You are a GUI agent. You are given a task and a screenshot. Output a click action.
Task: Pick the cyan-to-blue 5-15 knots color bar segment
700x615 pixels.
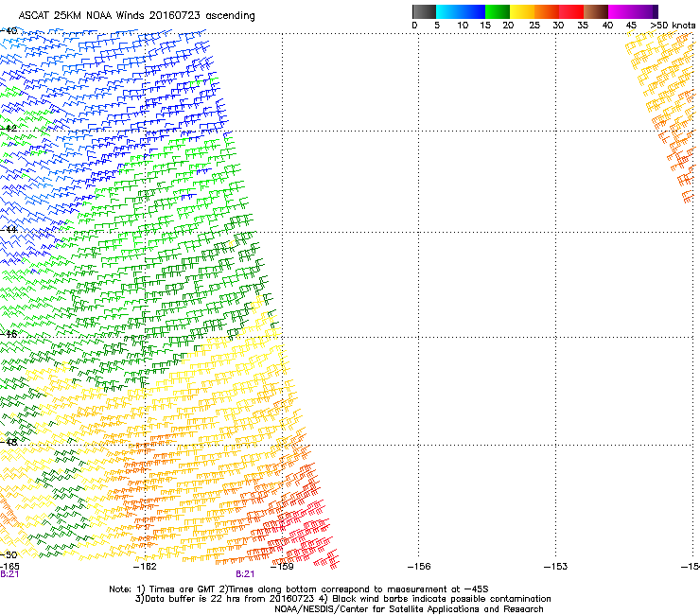pyautogui.click(x=461, y=11)
